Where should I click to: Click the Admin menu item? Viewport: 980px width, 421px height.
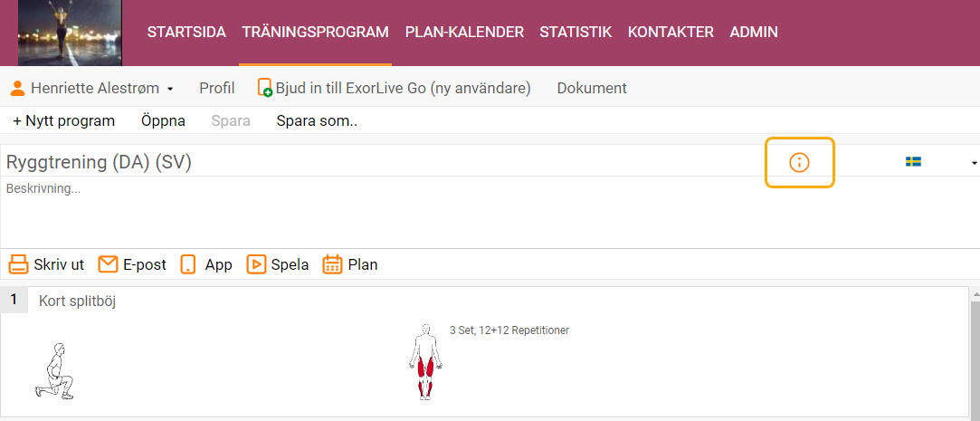[754, 32]
